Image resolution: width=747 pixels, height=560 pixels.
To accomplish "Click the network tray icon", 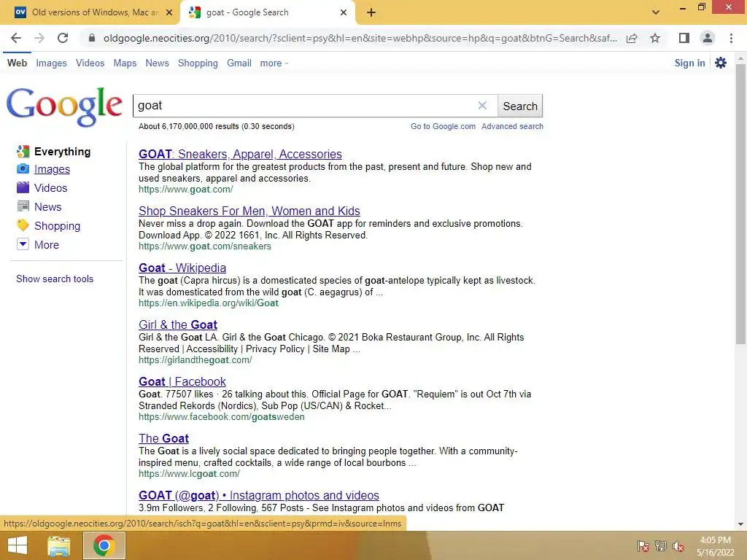I will [661, 546].
